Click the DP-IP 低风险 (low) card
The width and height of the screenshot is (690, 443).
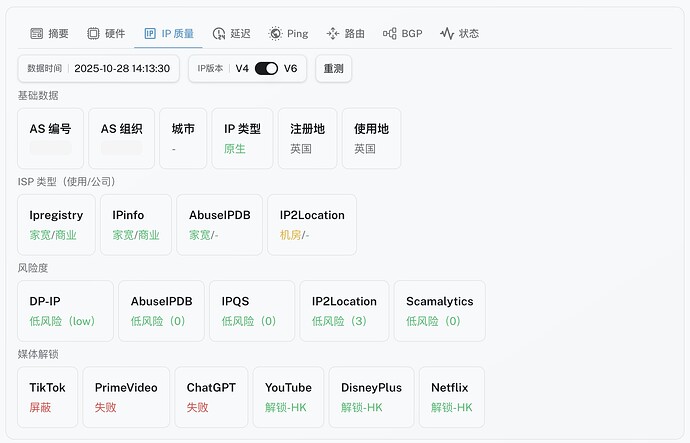(66, 311)
